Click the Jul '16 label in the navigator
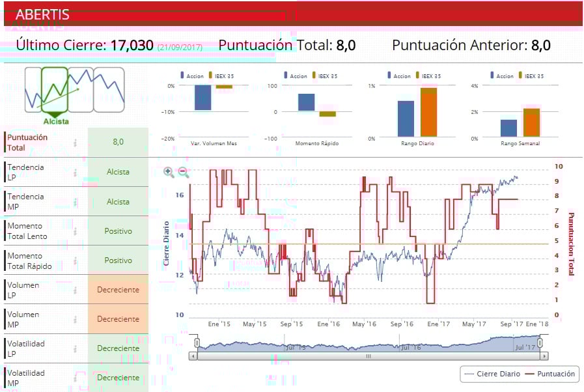The width and height of the screenshot is (584, 392). pyautogui.click(x=411, y=347)
